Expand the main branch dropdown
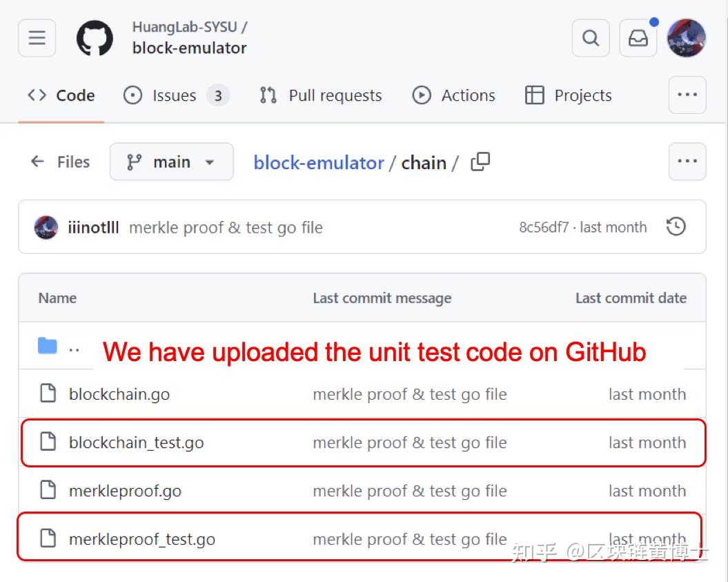 coord(171,162)
